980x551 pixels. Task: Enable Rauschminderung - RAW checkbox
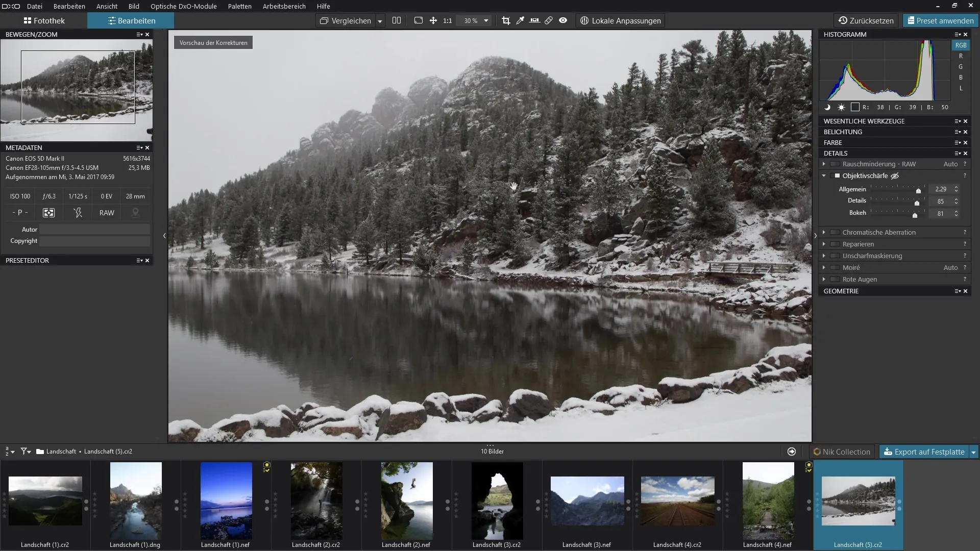(x=835, y=164)
